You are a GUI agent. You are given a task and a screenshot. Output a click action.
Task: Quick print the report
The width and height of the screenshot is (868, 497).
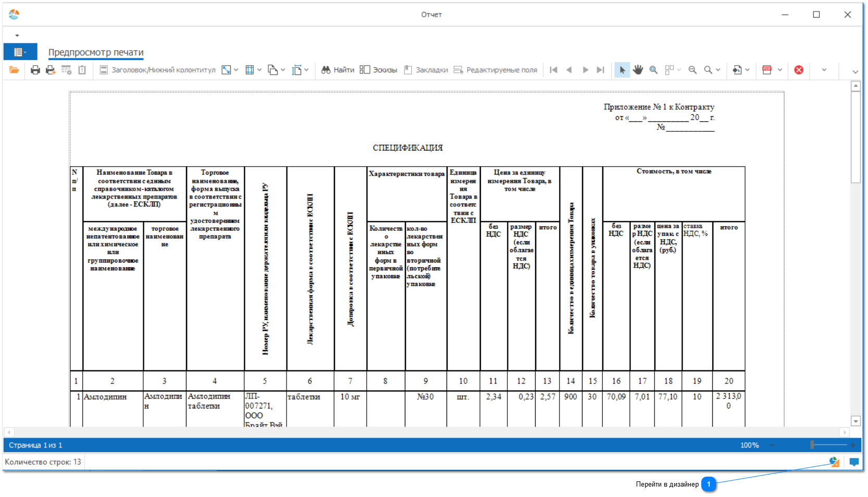pyautogui.click(x=51, y=70)
